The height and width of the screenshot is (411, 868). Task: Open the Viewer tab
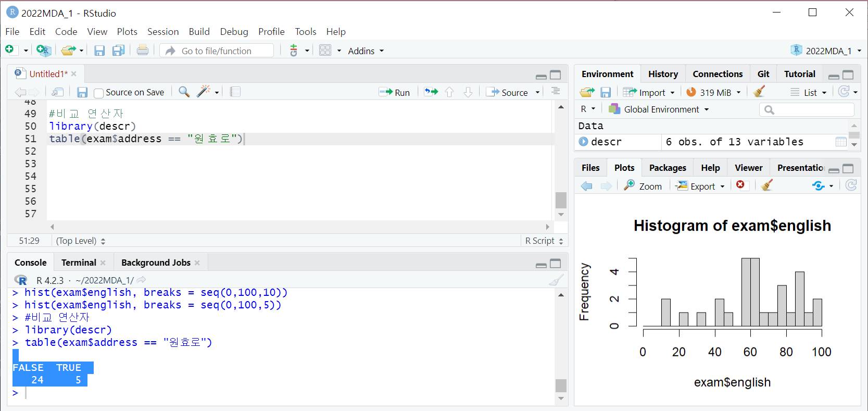click(748, 168)
